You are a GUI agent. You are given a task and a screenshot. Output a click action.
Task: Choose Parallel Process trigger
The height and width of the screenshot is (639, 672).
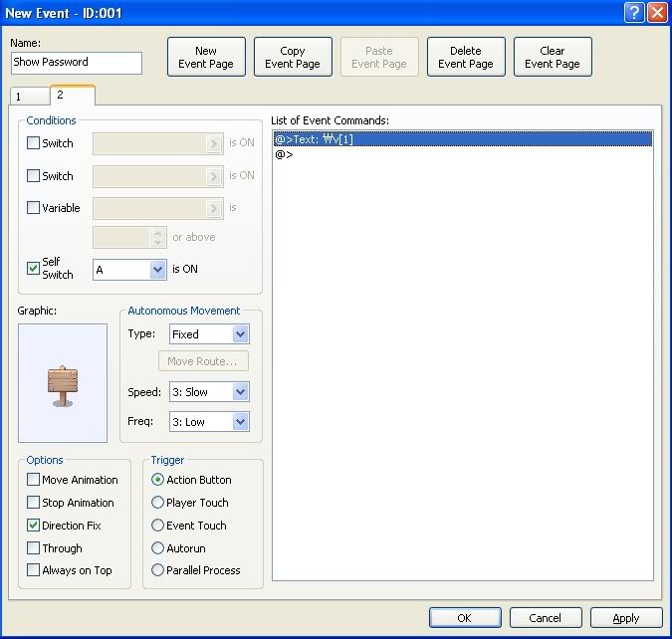[x=157, y=571]
